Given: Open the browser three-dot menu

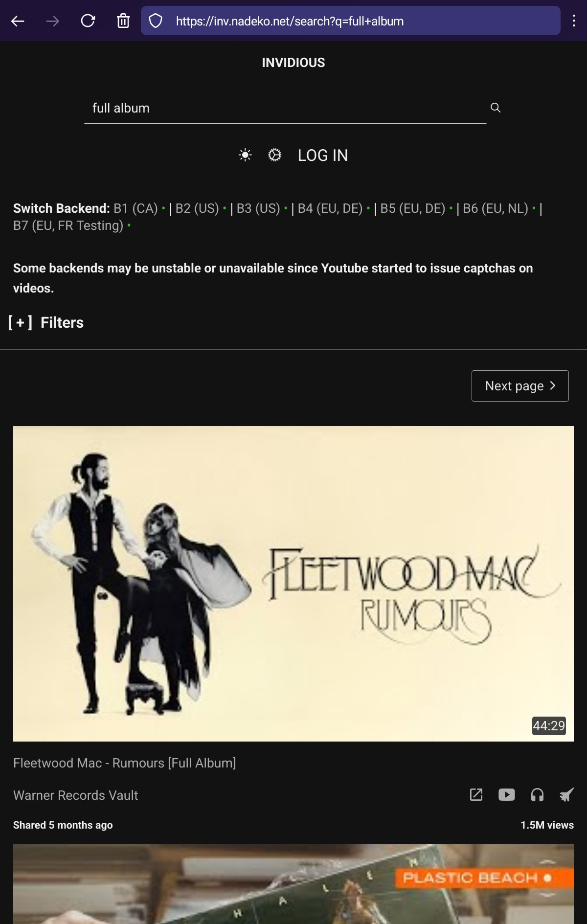Looking at the screenshot, I should click(x=573, y=21).
